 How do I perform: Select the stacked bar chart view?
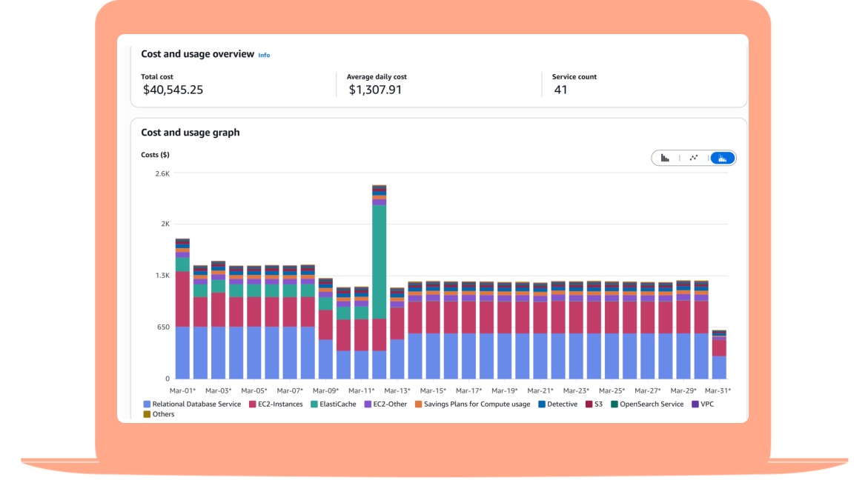[722, 158]
